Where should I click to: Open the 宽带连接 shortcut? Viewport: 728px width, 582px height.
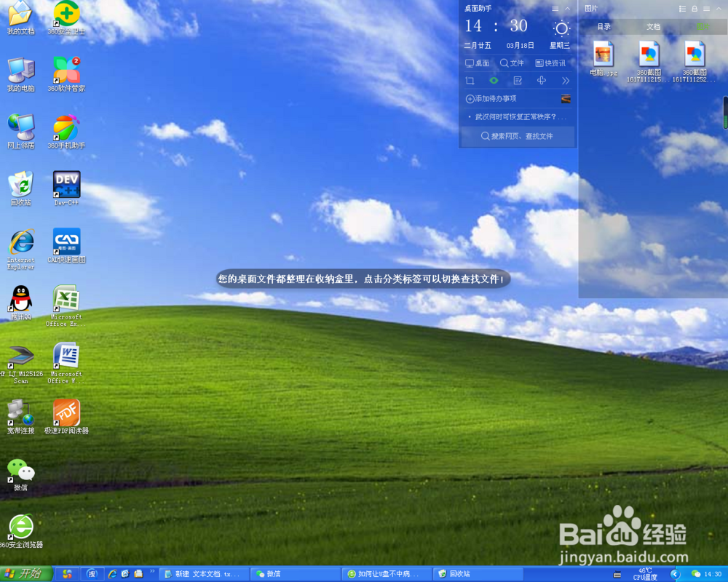[x=20, y=416]
